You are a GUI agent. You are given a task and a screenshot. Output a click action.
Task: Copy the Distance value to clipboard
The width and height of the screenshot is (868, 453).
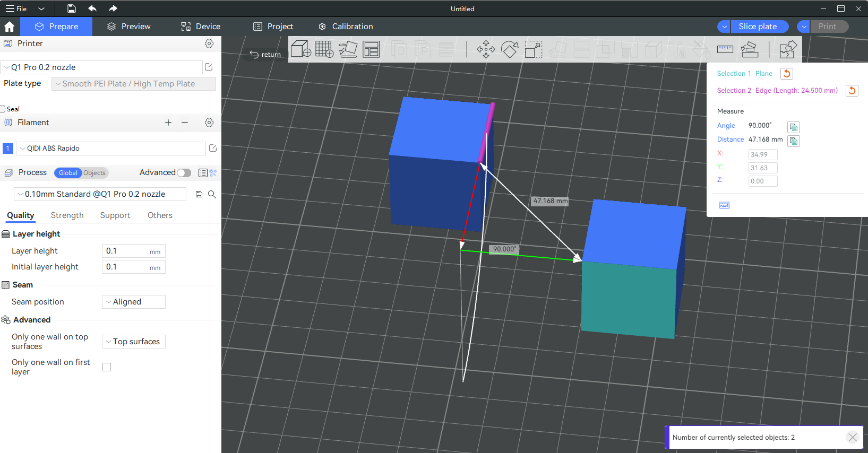point(793,141)
